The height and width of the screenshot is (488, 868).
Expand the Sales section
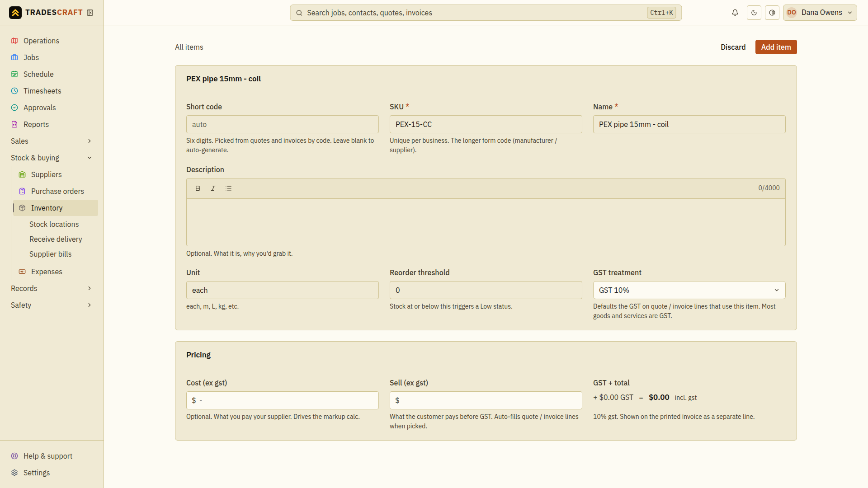point(52,141)
